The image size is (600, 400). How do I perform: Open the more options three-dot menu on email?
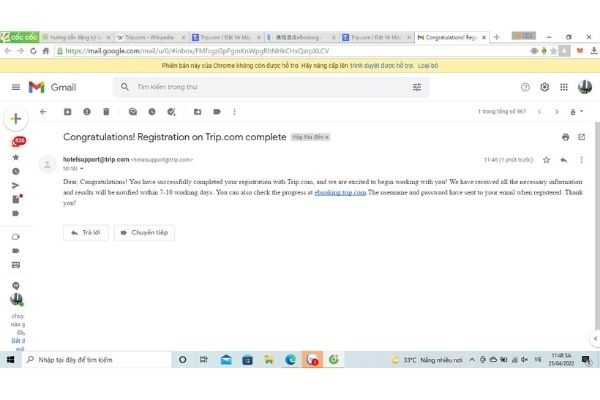tap(582, 159)
